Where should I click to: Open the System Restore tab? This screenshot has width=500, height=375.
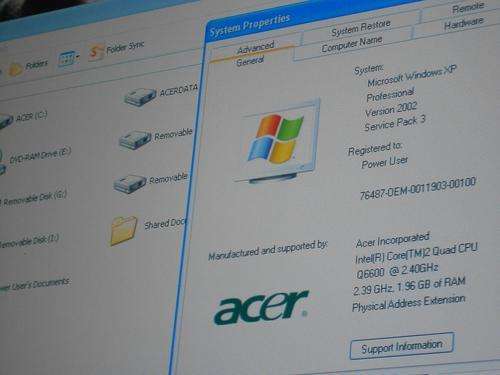click(x=361, y=28)
